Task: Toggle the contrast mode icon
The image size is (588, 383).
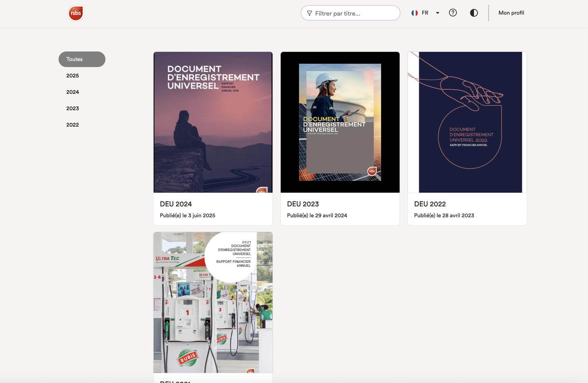Action: click(x=474, y=13)
